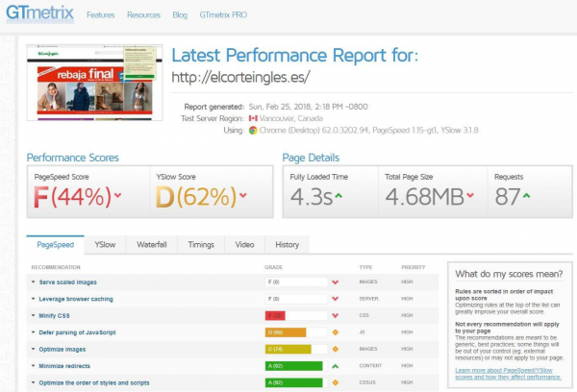Click the GTmetrix logo
The image size is (577, 392).
coord(39,13)
